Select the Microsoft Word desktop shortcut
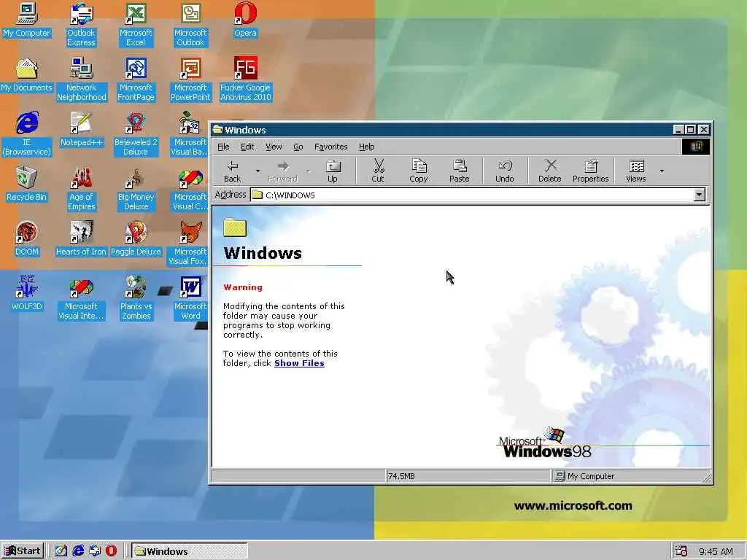Screen dimensions: 747x560 pyautogui.click(x=190, y=298)
